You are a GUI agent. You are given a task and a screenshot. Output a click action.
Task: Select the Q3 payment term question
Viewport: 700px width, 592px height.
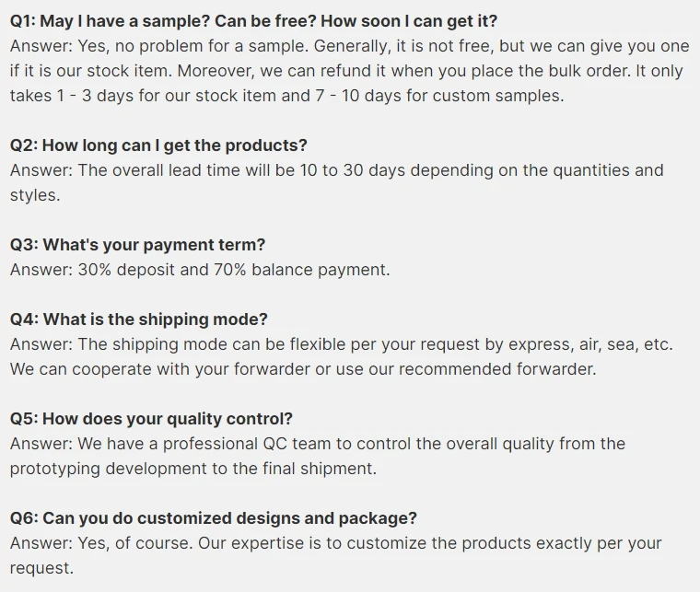click(137, 244)
